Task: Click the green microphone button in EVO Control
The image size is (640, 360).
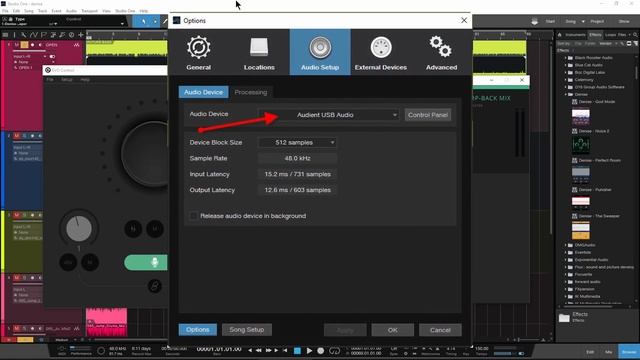Action: (x=146, y=262)
